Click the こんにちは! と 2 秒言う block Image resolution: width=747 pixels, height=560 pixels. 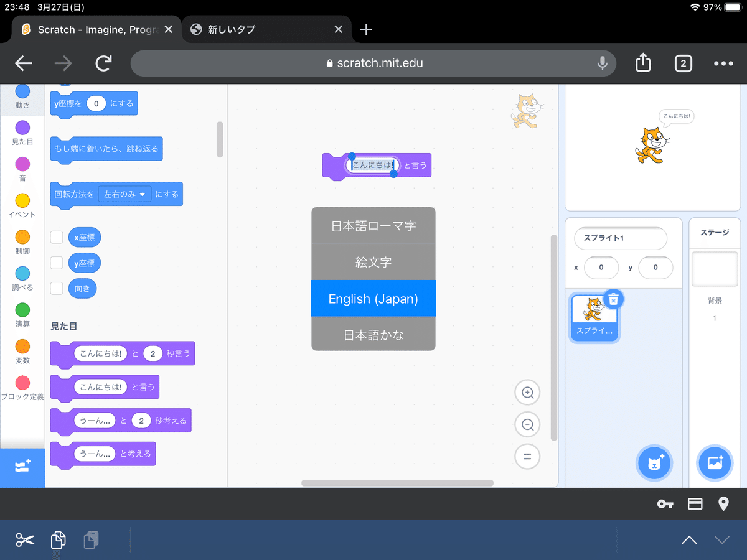tap(122, 354)
